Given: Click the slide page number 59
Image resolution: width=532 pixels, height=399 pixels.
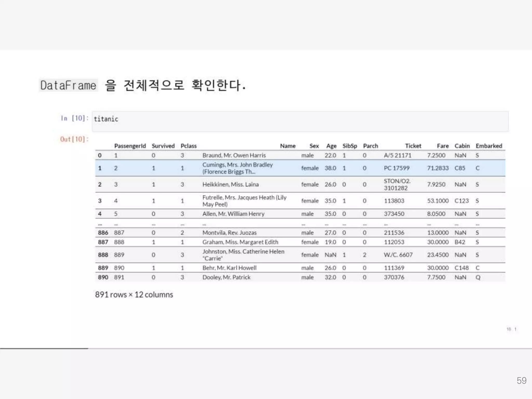Looking at the screenshot, I should (521, 381).
